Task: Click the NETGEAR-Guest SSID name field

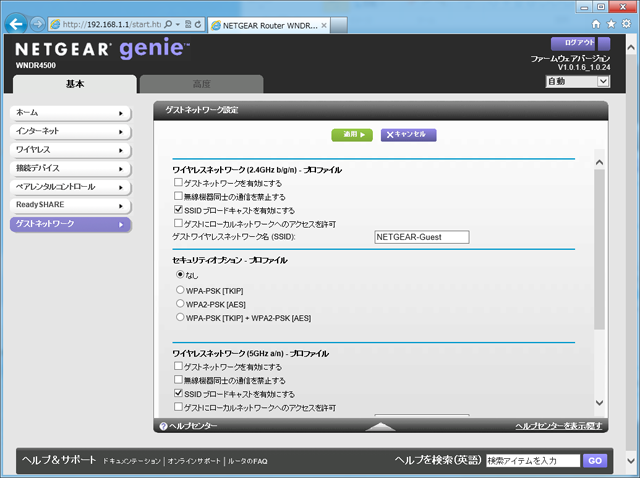Action: 421,238
